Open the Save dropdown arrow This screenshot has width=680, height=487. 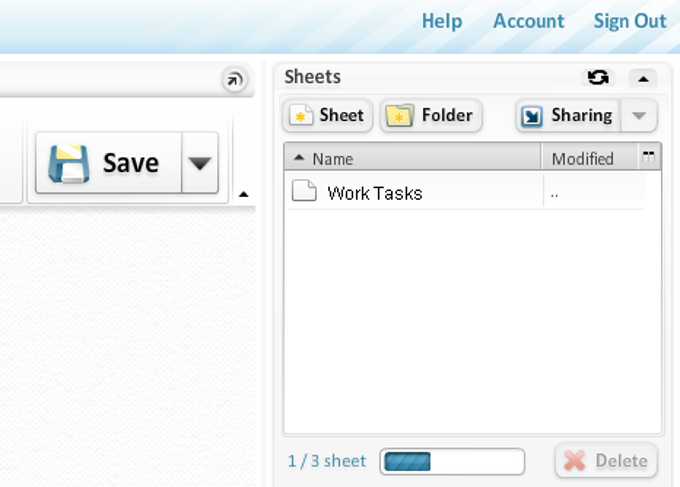(x=200, y=163)
